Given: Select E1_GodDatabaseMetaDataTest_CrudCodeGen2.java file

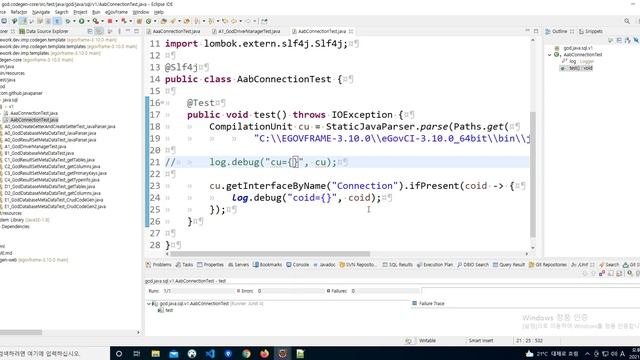Looking at the screenshot, I should pyautogui.click(x=55, y=207).
